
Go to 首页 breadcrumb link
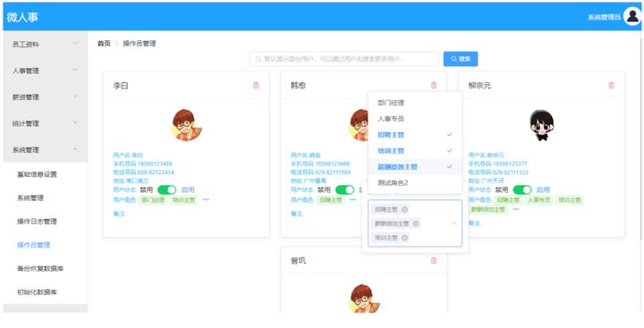click(x=104, y=44)
